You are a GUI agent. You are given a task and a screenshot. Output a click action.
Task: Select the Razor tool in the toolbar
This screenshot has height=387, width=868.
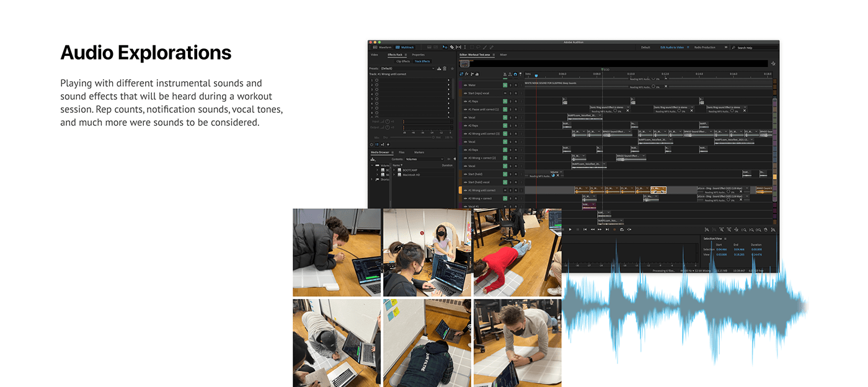[x=452, y=47]
